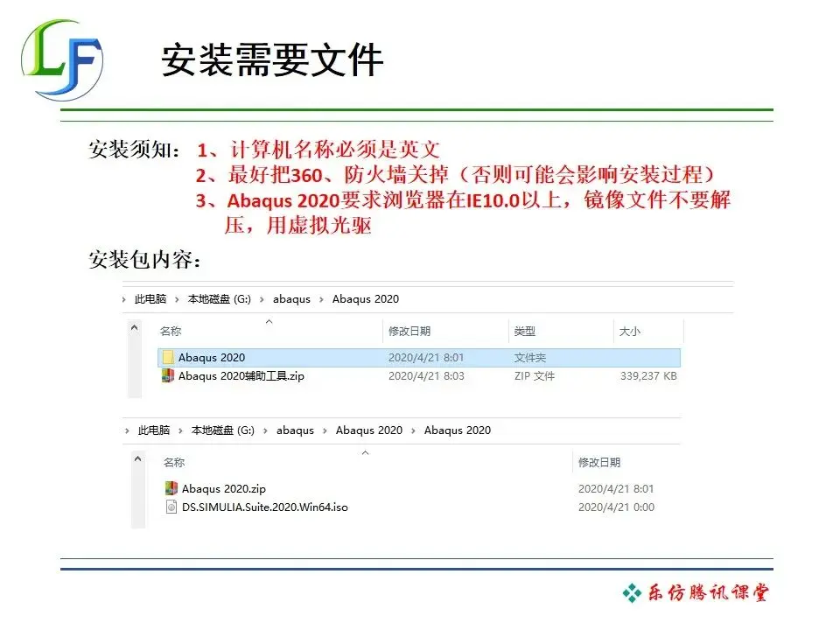Click Abaqus 2020 at end of upper breadcrumb
This screenshot has width=840, height=630.
click(366, 299)
